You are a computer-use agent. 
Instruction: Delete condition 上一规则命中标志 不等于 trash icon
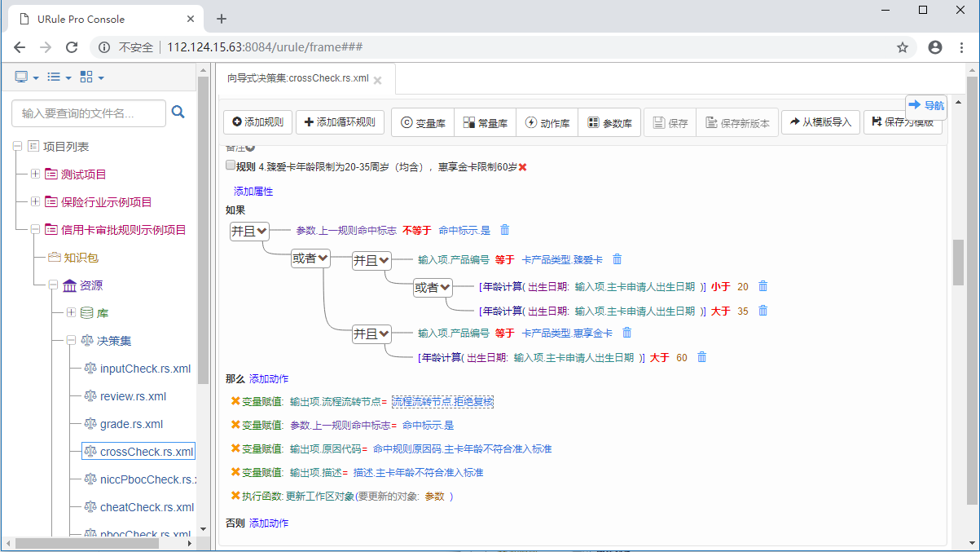(x=505, y=230)
